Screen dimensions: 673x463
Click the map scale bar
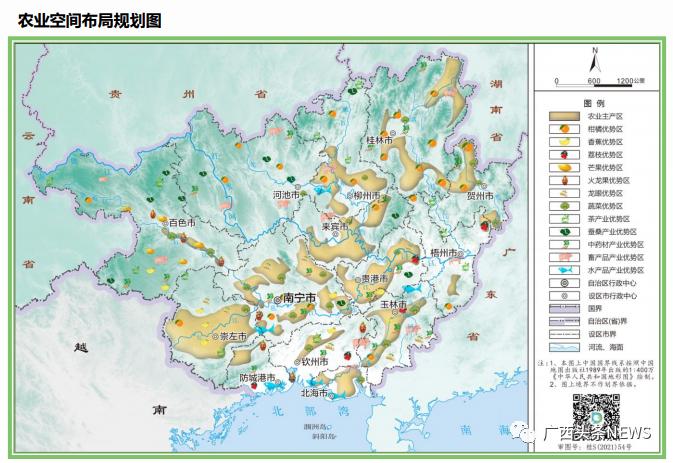point(594,85)
